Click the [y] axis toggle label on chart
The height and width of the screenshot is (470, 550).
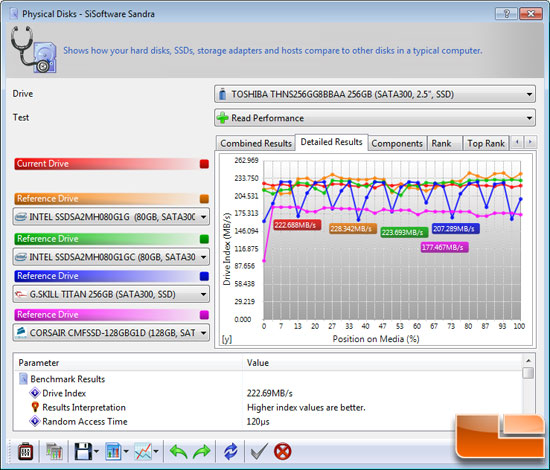tap(227, 339)
